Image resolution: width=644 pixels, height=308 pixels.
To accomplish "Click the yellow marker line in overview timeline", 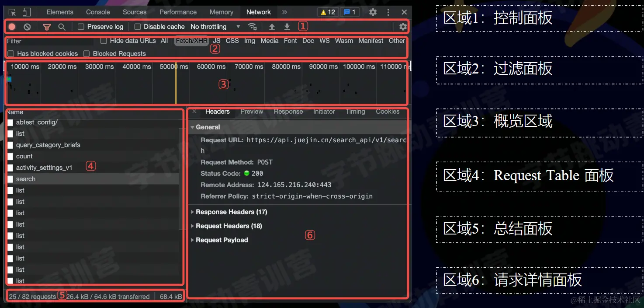I will pyautogui.click(x=176, y=83).
